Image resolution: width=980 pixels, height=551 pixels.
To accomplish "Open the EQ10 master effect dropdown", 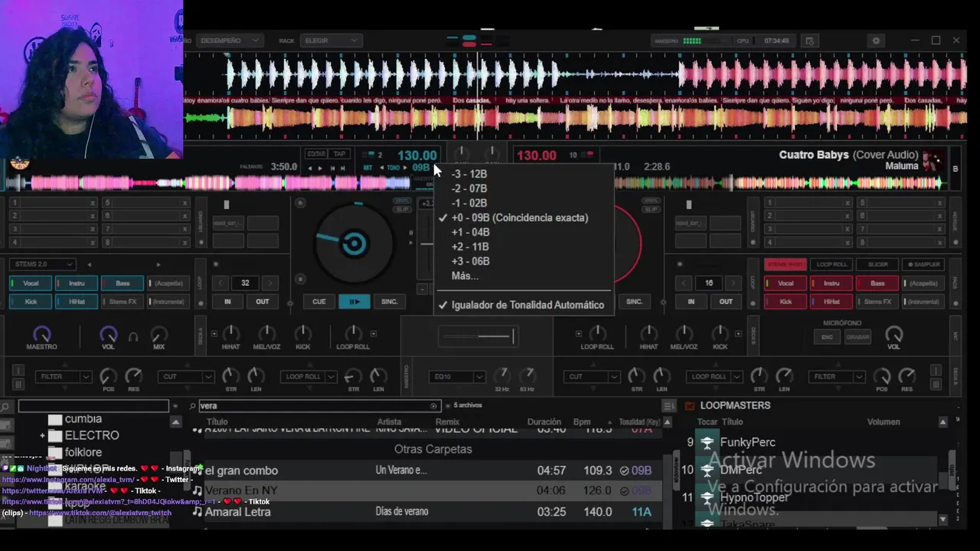I will 457,377.
